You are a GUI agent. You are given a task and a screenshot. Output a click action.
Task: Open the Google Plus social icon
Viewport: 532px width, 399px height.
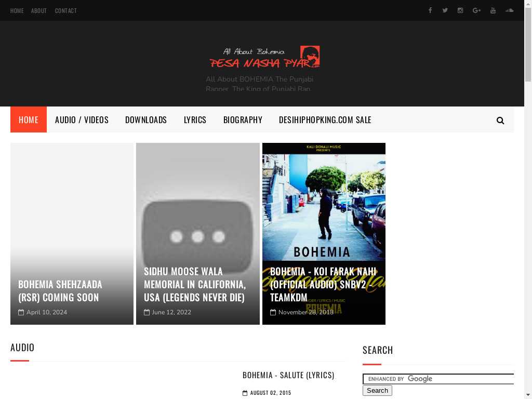[x=476, y=10]
